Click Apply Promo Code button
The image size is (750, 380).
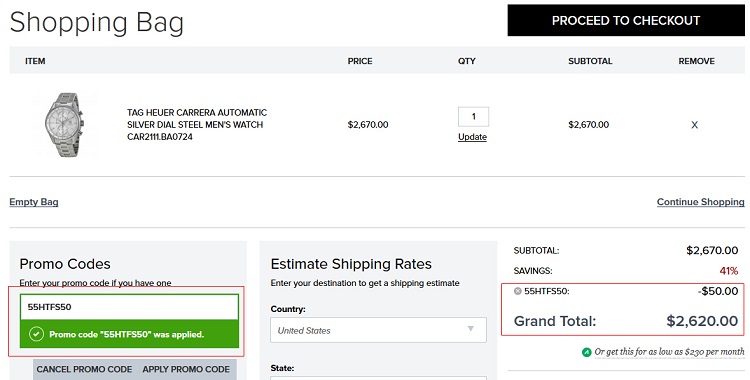[x=186, y=369]
